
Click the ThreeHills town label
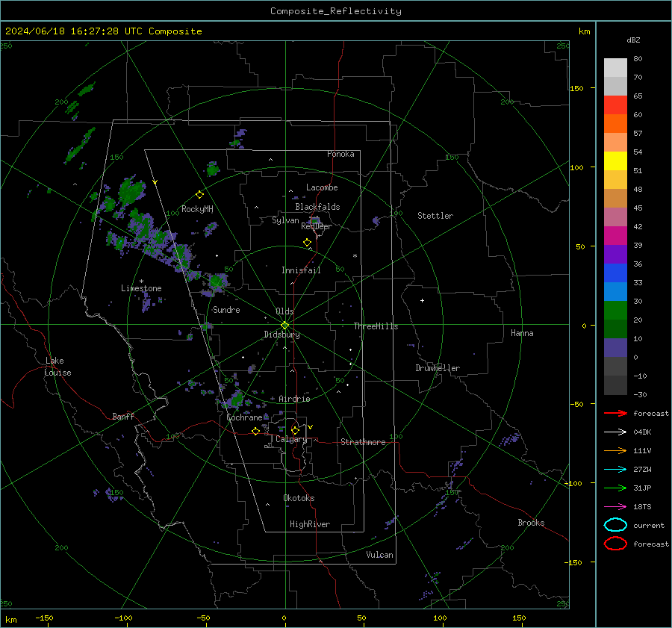tap(376, 326)
